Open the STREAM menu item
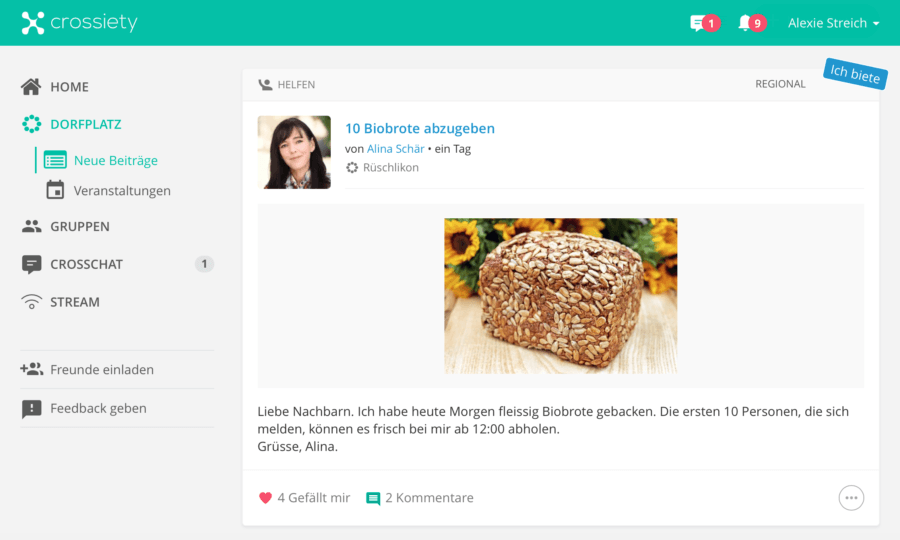 (75, 302)
